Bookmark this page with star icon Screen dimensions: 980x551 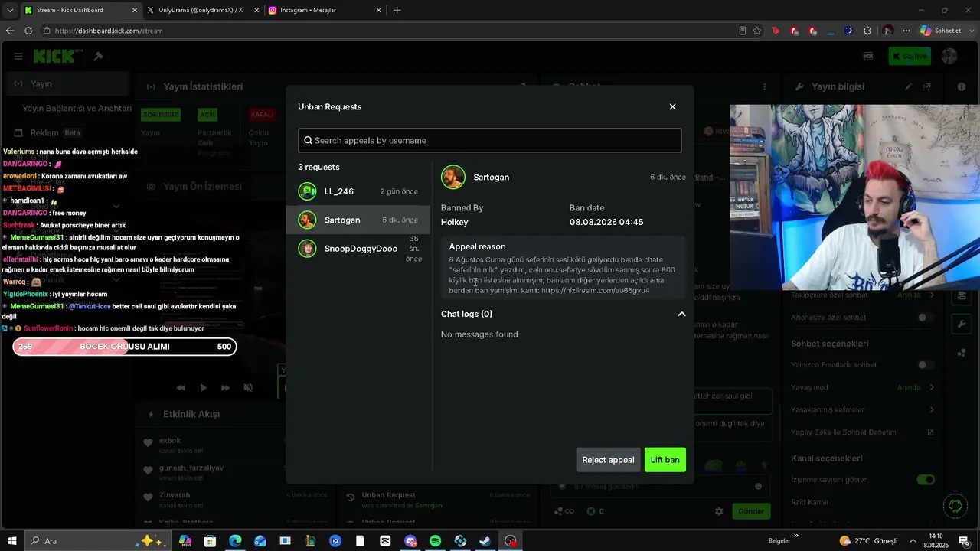click(757, 31)
